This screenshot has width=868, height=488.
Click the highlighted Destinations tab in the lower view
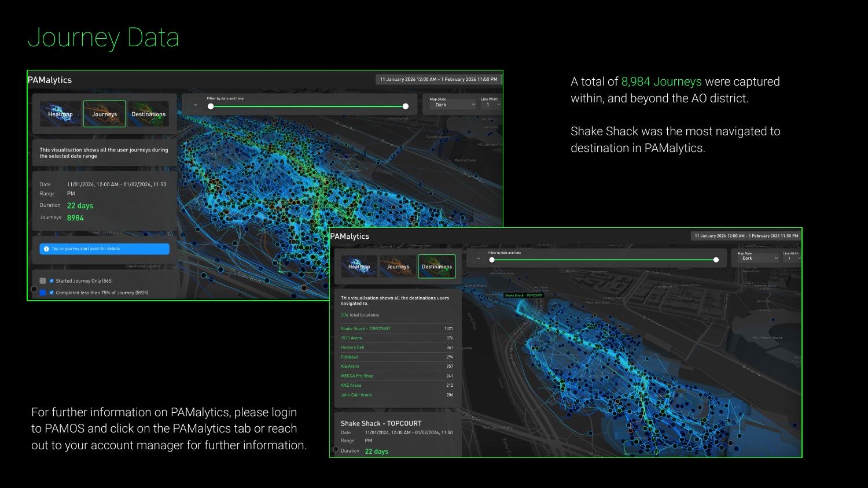pyautogui.click(x=437, y=267)
